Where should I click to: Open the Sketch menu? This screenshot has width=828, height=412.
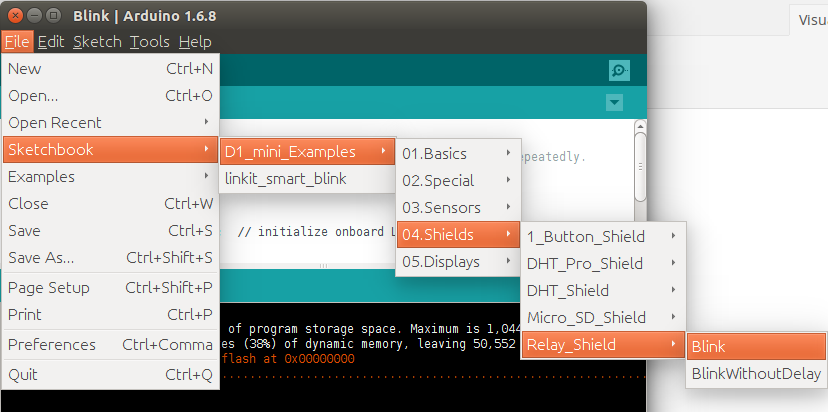pos(97,42)
